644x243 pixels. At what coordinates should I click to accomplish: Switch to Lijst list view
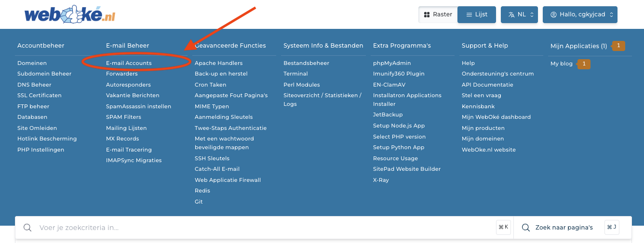pyautogui.click(x=476, y=14)
